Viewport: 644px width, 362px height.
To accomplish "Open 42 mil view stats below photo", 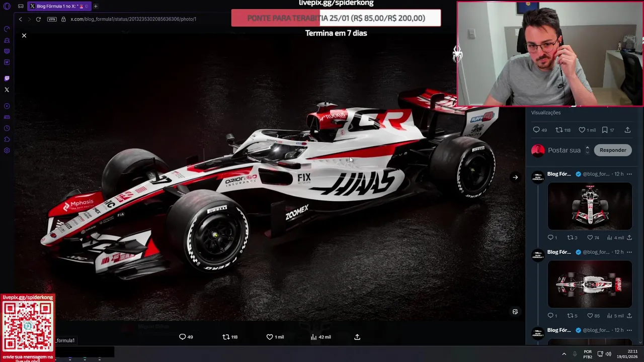I will point(320,337).
